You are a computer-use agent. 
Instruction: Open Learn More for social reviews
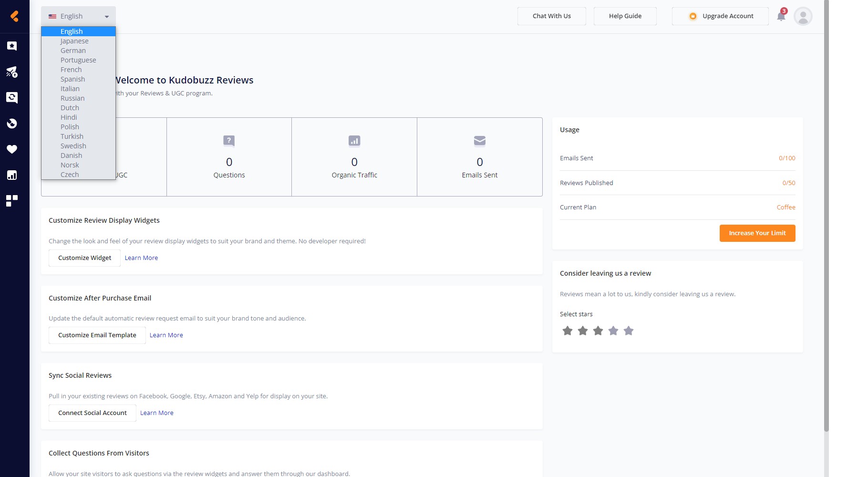(x=157, y=413)
